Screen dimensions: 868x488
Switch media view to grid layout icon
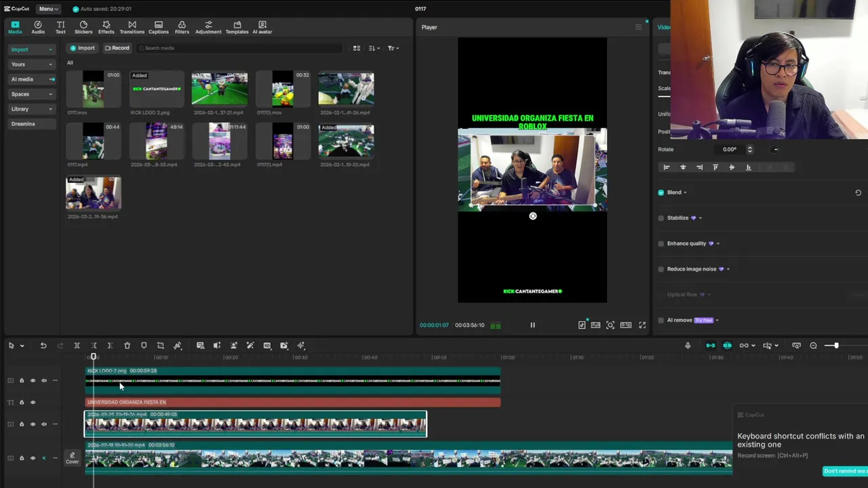(x=357, y=48)
